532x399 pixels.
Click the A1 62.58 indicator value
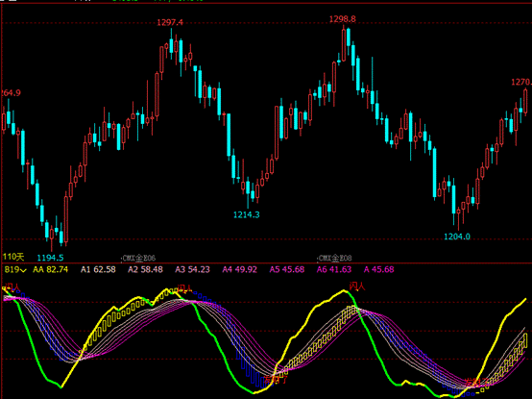(x=98, y=269)
